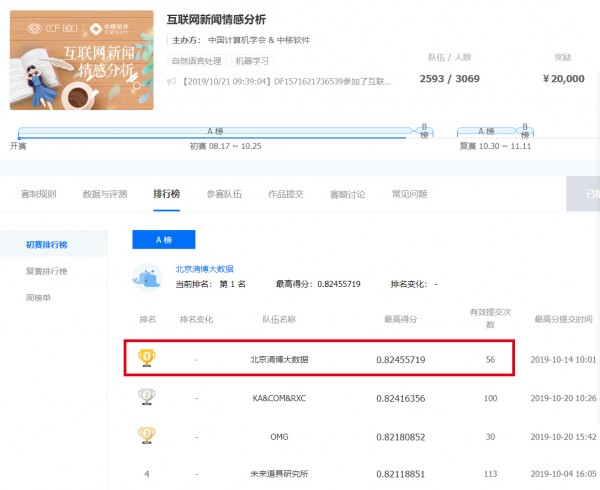Open the 赛题讨论 tab
600x490 pixels.
coord(347,194)
